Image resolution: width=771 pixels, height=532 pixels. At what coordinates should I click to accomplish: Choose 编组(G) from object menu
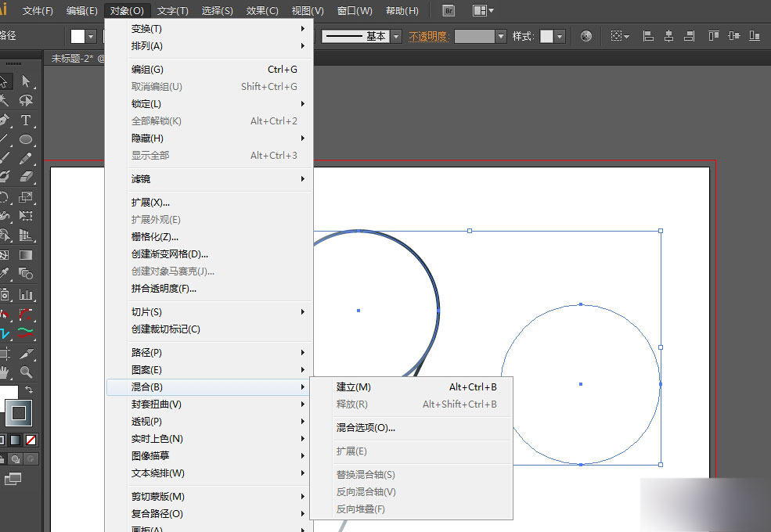210,70
